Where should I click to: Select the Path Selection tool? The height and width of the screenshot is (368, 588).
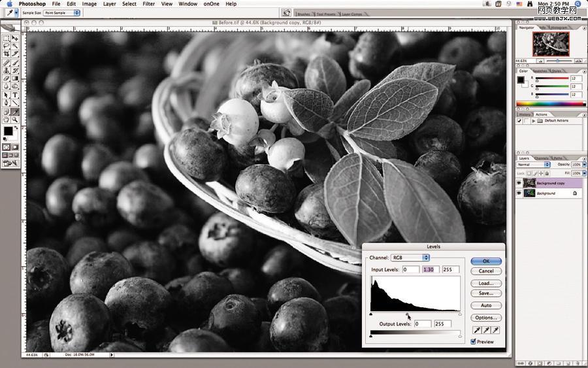pyautogui.click(x=7, y=95)
